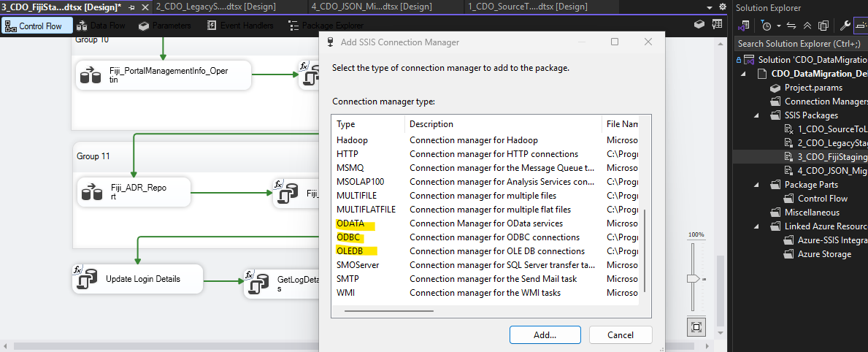
Task: Switch views icon in Solution Explorer toolbar
Action: tap(745, 26)
